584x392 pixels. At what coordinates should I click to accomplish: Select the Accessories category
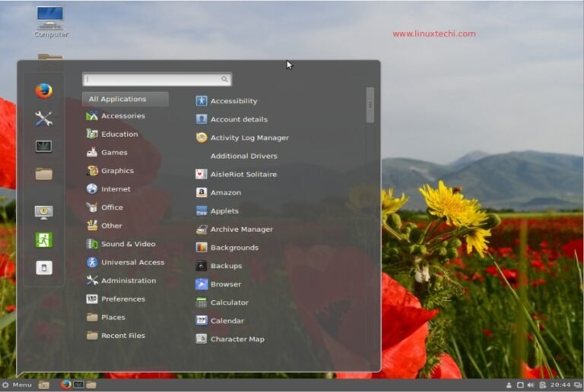pos(116,115)
